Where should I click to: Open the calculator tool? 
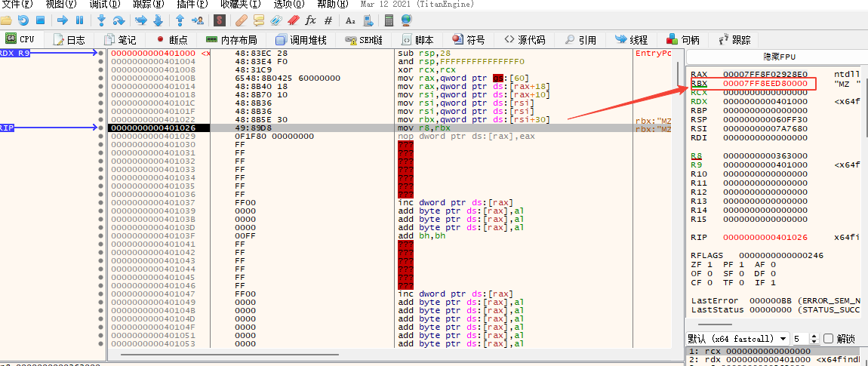pos(389,20)
